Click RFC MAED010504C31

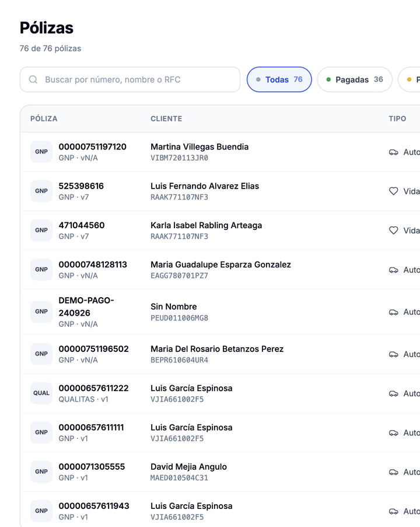click(x=180, y=478)
